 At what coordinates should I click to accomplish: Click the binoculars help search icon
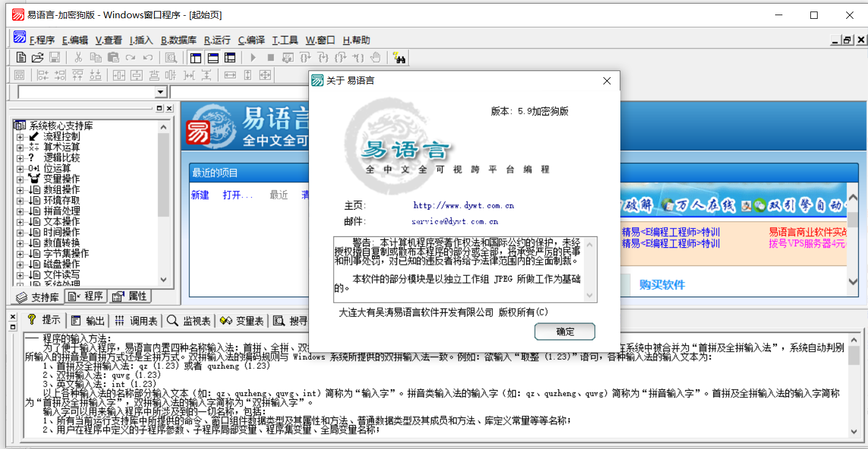[x=399, y=58]
